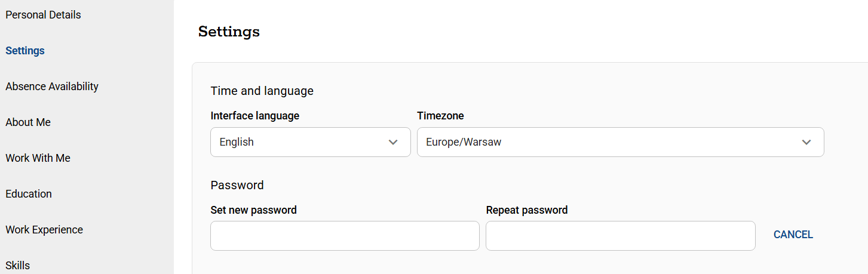Open Personal Details in the sidebar
Viewport: 868px width, 274px height.
(x=43, y=15)
